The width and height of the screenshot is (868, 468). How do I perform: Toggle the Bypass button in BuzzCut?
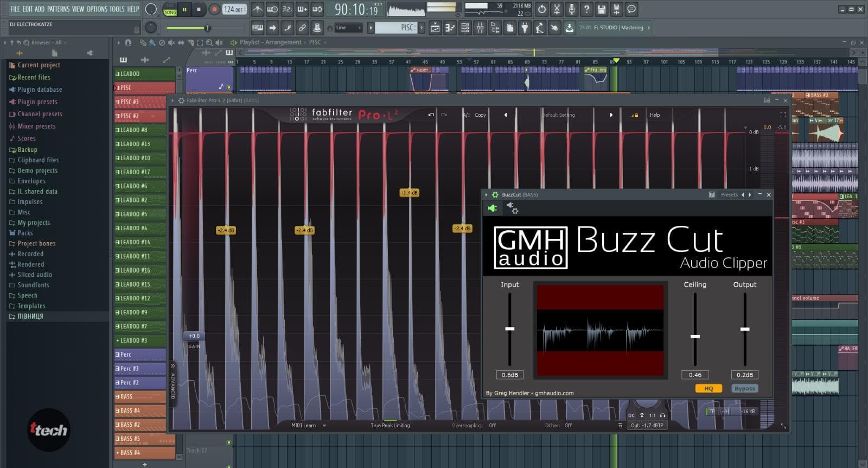click(744, 389)
